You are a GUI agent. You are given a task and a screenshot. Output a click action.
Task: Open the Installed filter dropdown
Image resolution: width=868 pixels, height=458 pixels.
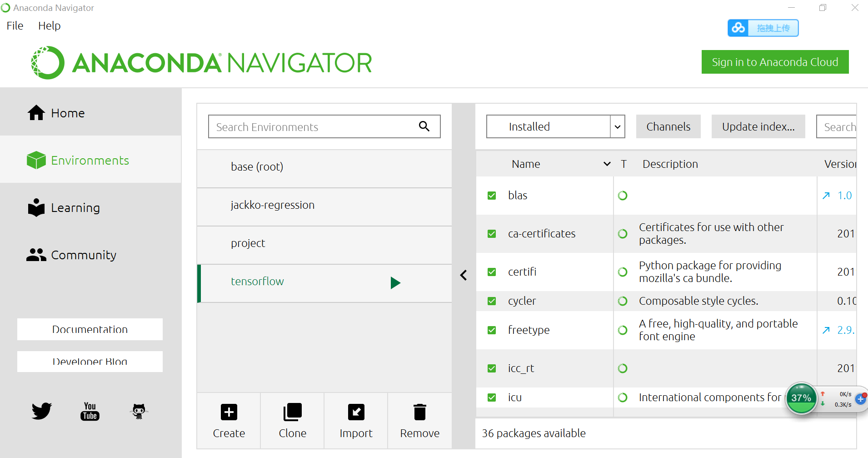tap(555, 126)
